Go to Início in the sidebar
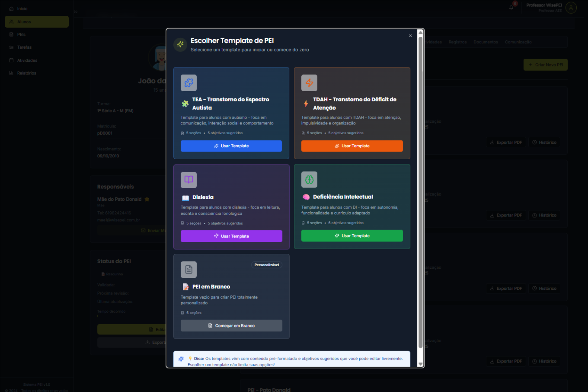 (x=22, y=9)
